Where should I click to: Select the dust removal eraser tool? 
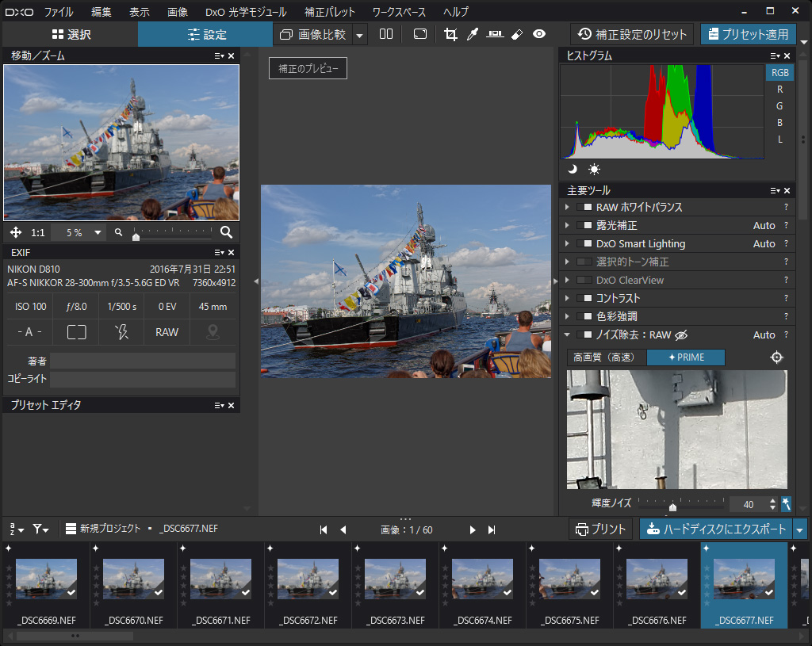[x=517, y=34]
